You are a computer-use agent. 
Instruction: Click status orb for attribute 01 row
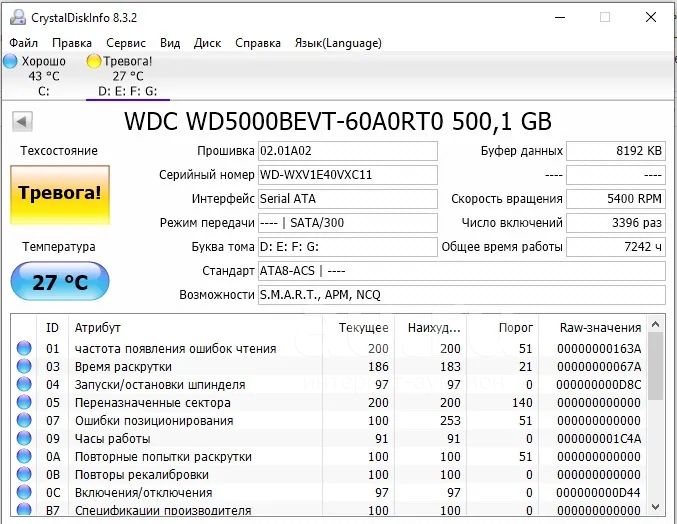(24, 348)
